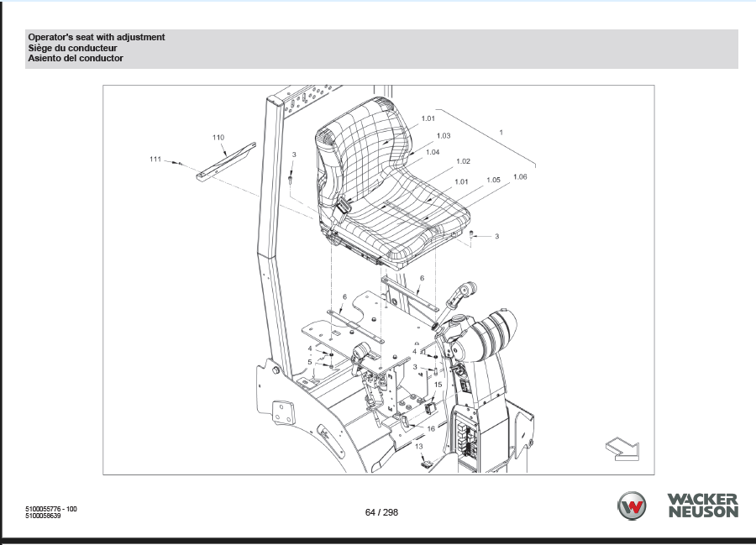The height and width of the screenshot is (545, 756).
Task: Select part callout 1.06
Action: click(520, 176)
